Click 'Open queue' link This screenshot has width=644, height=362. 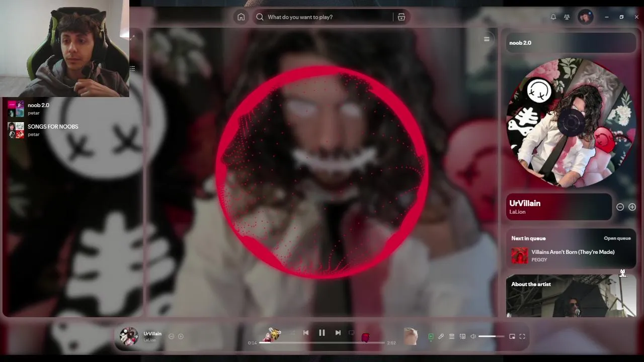click(x=617, y=238)
